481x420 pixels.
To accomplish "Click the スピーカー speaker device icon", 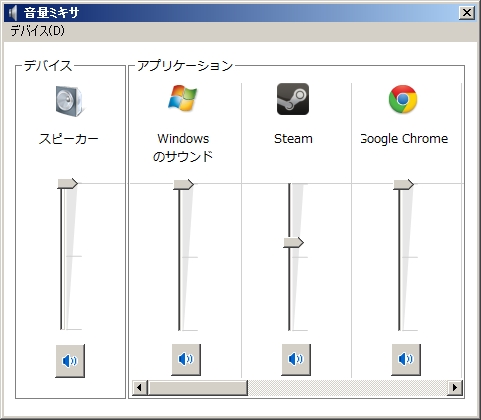I will click(70, 101).
